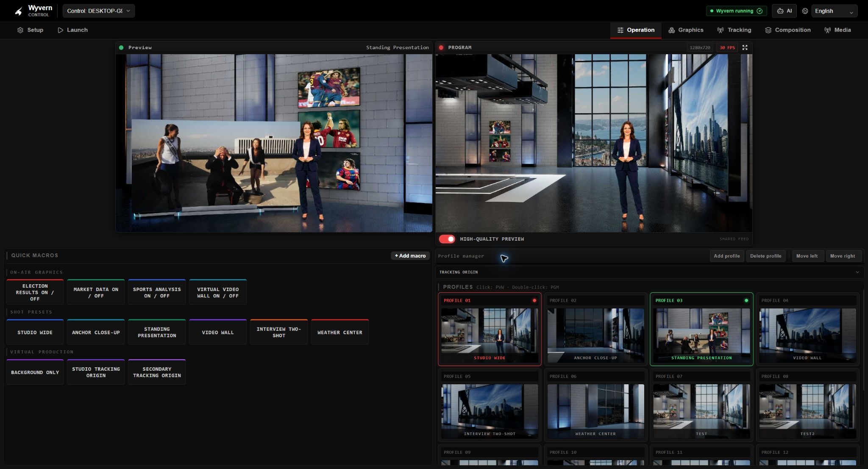Trigger Market Data On/Off macro

[x=96, y=292]
